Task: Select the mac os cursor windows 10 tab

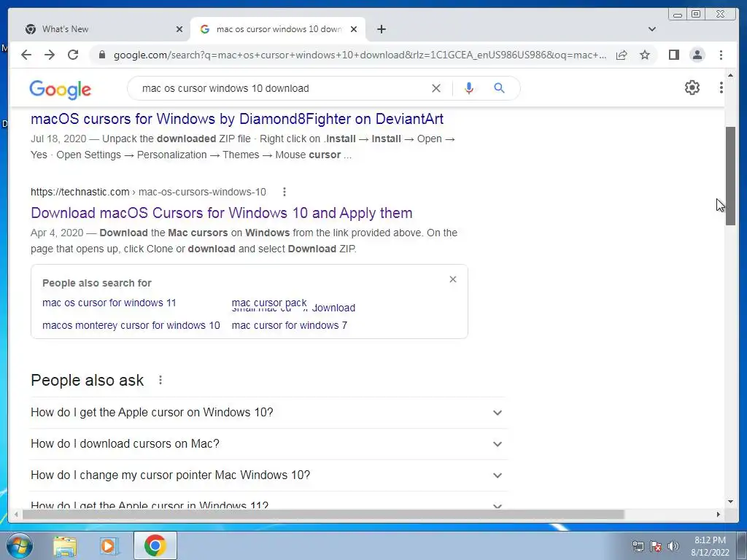Action: point(278,29)
